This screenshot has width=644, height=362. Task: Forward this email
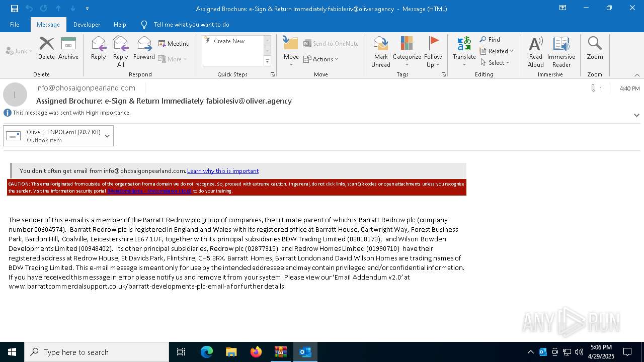tap(144, 49)
